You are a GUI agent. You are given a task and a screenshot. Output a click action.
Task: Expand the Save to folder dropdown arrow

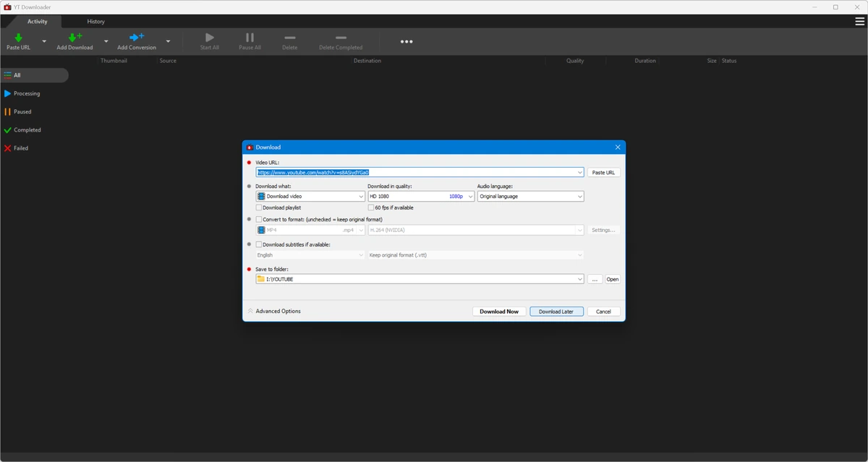tap(580, 279)
